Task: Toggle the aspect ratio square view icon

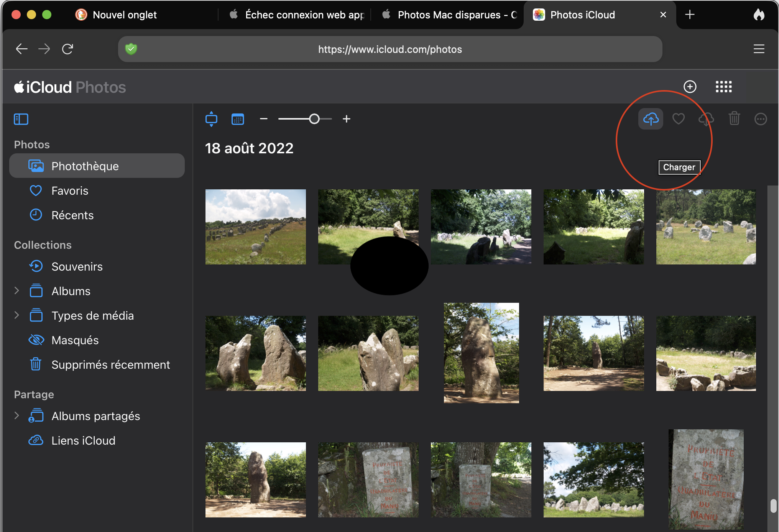Action: [211, 119]
